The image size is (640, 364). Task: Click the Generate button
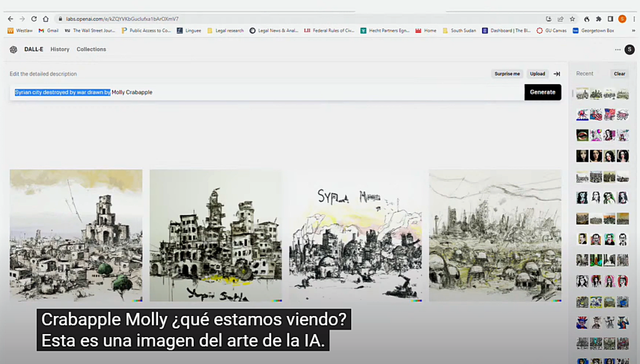point(543,92)
